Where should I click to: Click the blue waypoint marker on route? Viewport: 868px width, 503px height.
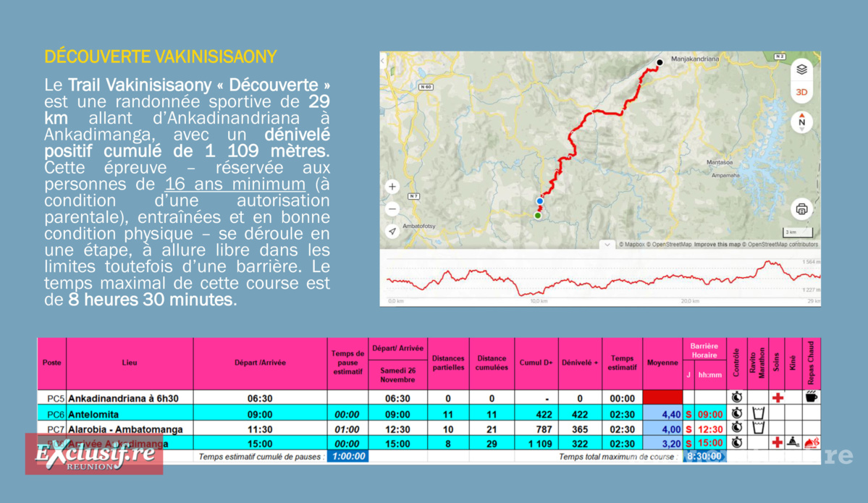click(x=540, y=201)
